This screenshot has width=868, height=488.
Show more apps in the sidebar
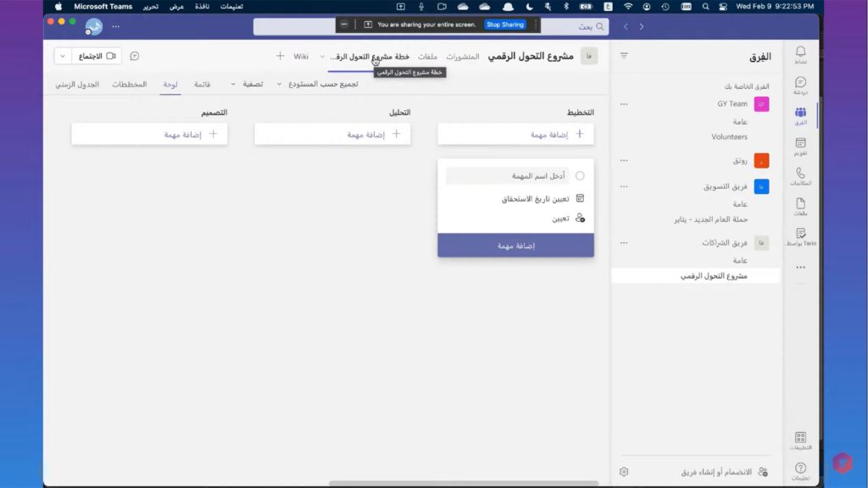(x=800, y=267)
